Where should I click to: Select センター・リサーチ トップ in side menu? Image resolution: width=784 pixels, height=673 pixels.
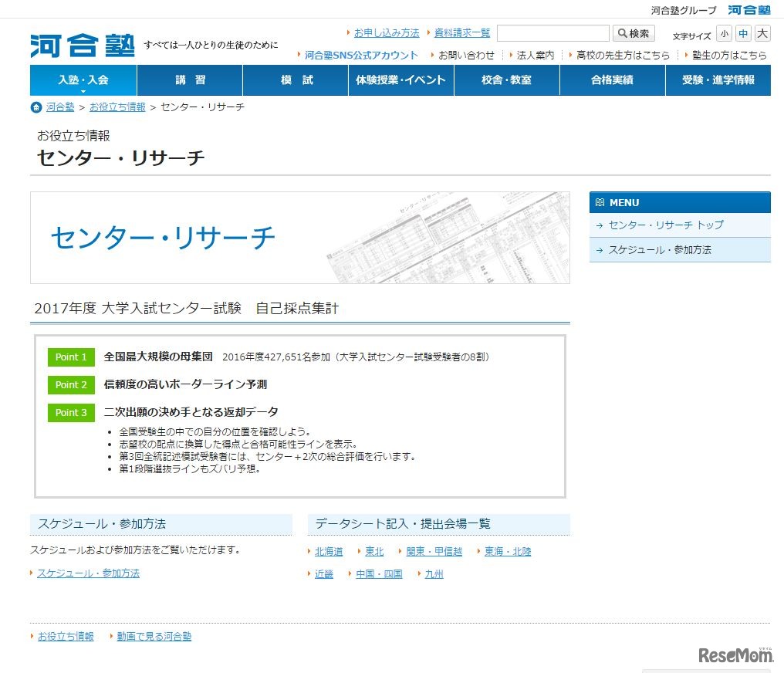[x=666, y=225]
